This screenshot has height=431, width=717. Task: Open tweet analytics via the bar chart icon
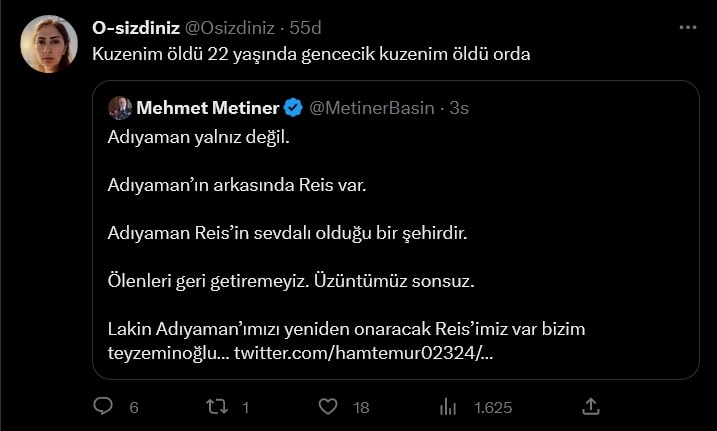point(449,406)
